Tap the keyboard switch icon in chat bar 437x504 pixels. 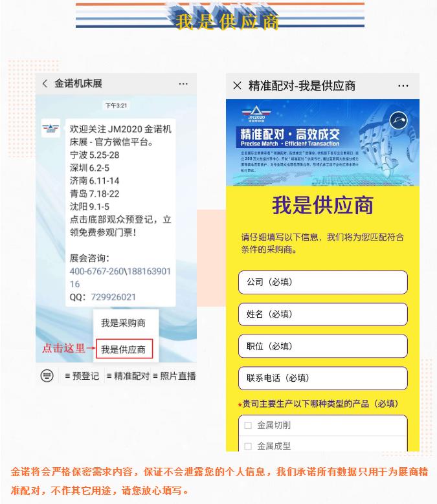click(47, 375)
